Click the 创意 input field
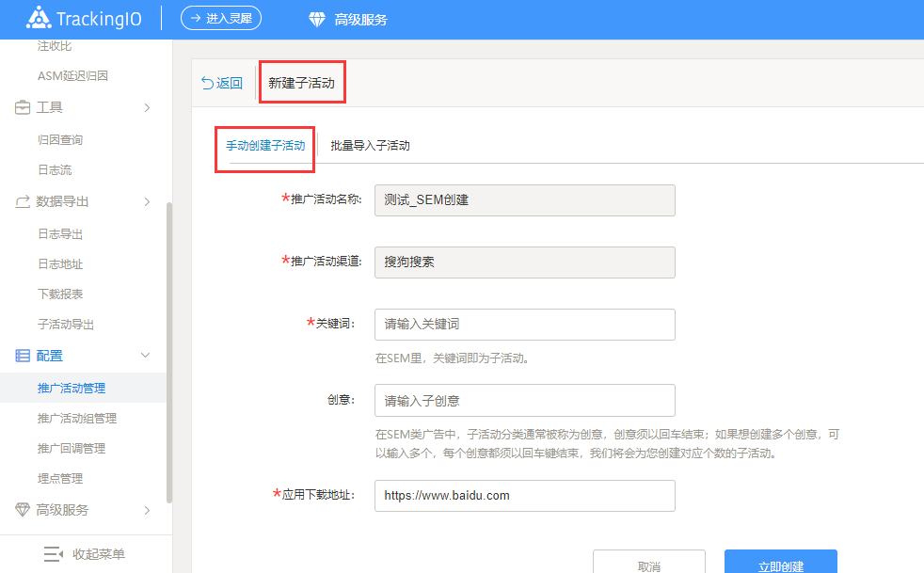Viewport: 924px width, 573px height. (524, 400)
